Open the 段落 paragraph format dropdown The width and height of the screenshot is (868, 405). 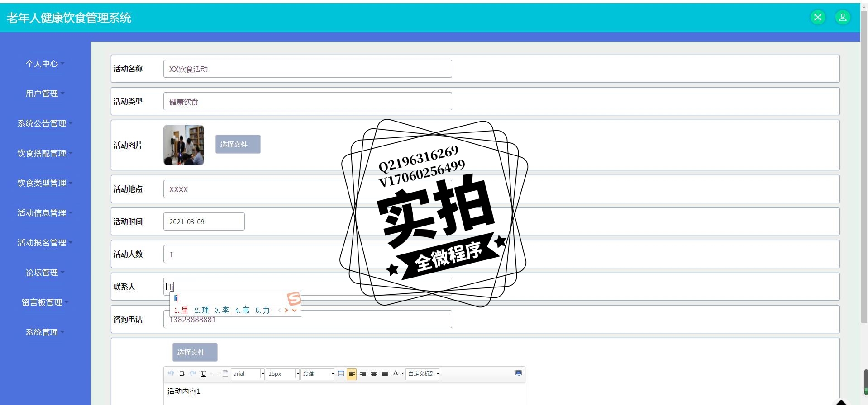click(318, 374)
